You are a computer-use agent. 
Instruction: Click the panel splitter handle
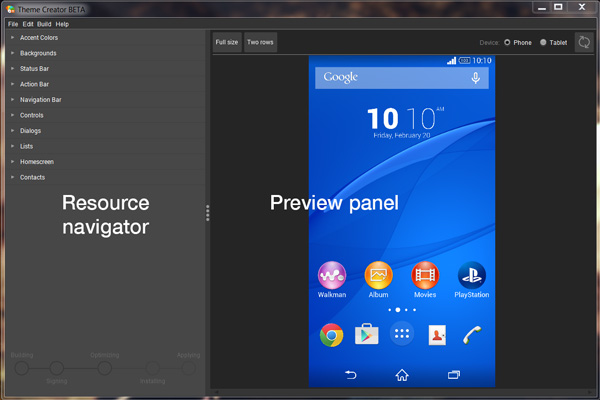click(x=207, y=213)
